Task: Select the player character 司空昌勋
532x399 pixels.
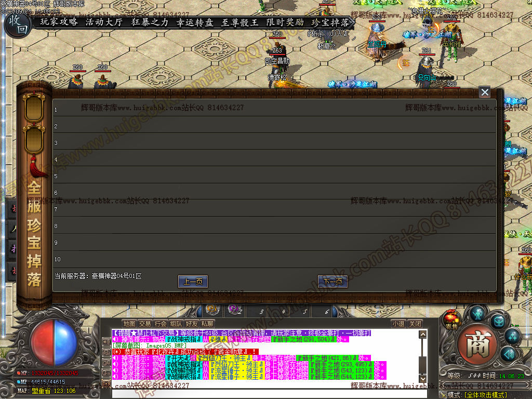Action: (277, 61)
